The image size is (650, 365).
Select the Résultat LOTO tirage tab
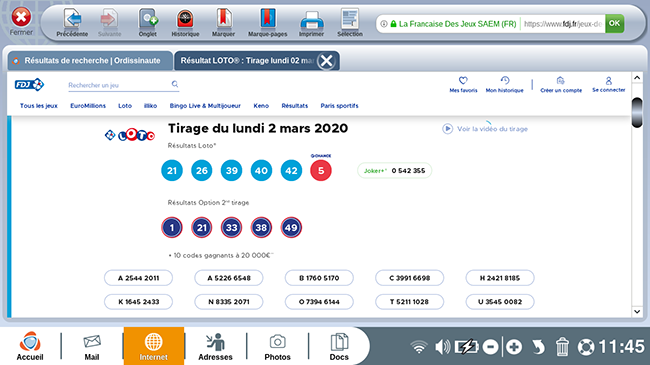point(247,61)
